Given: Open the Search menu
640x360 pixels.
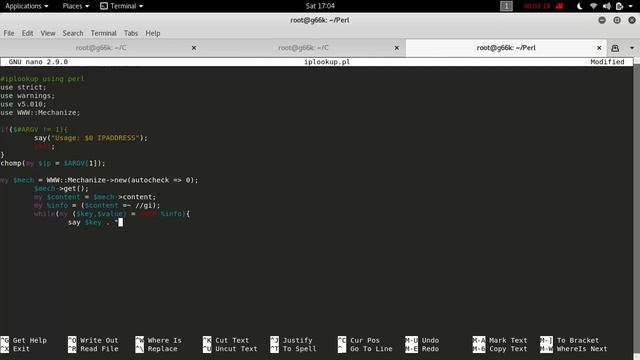Looking at the screenshot, I should [73, 33].
